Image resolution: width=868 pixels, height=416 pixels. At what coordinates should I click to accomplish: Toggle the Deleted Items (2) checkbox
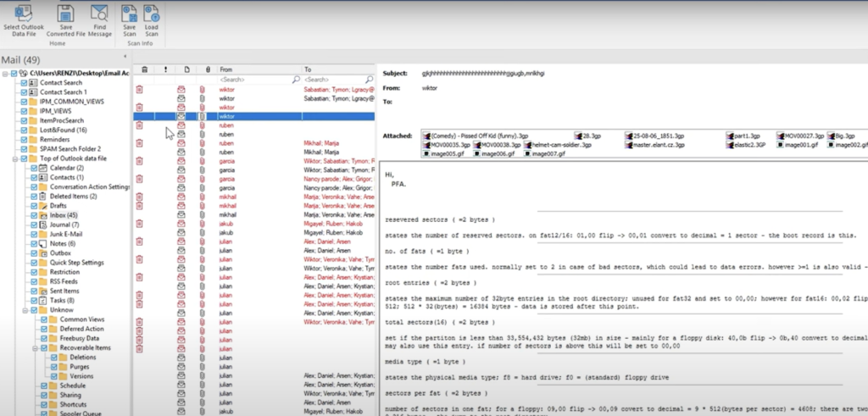click(x=34, y=197)
